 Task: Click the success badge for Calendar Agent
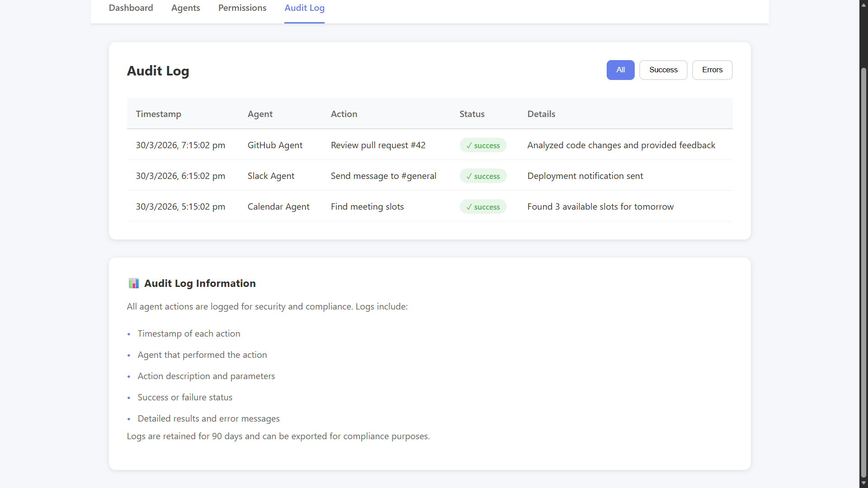(483, 207)
